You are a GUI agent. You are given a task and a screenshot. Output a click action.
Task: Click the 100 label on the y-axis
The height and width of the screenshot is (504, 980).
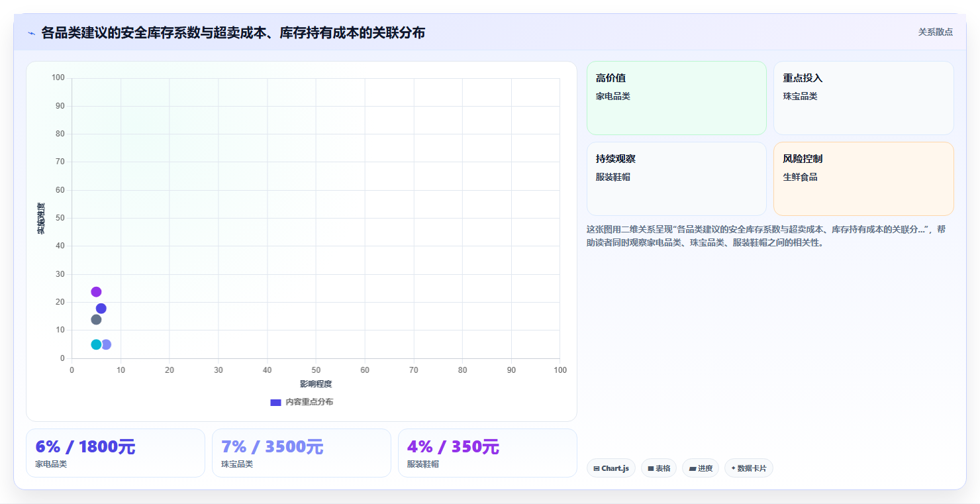[x=58, y=78]
